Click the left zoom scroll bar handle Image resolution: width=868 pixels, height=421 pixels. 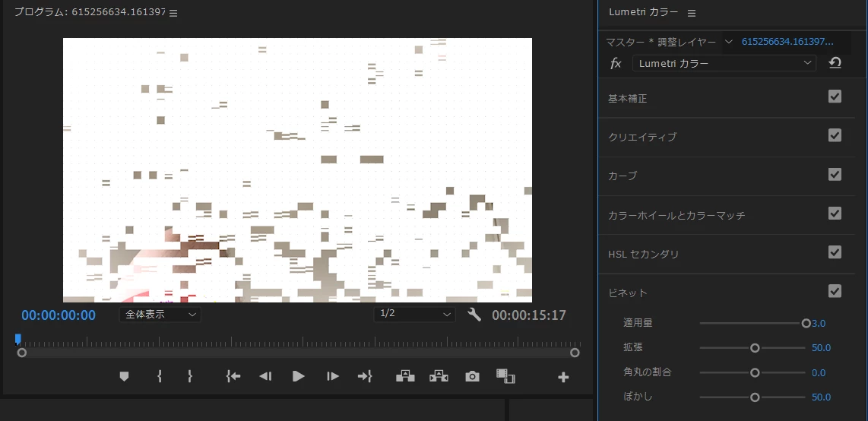click(x=21, y=353)
